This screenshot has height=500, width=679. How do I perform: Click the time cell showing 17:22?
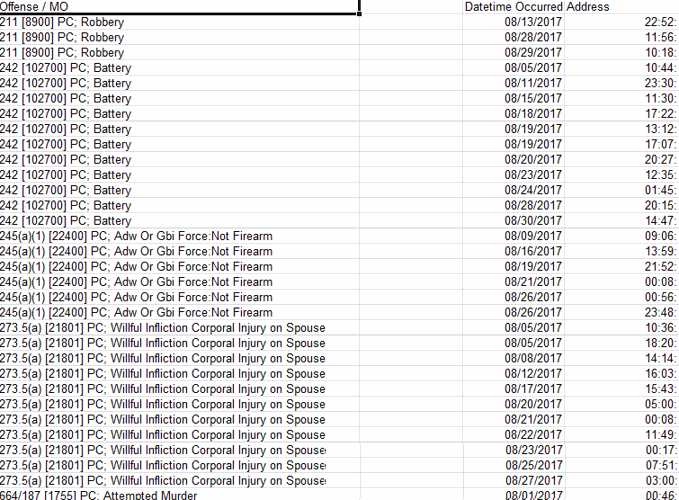tap(661, 114)
